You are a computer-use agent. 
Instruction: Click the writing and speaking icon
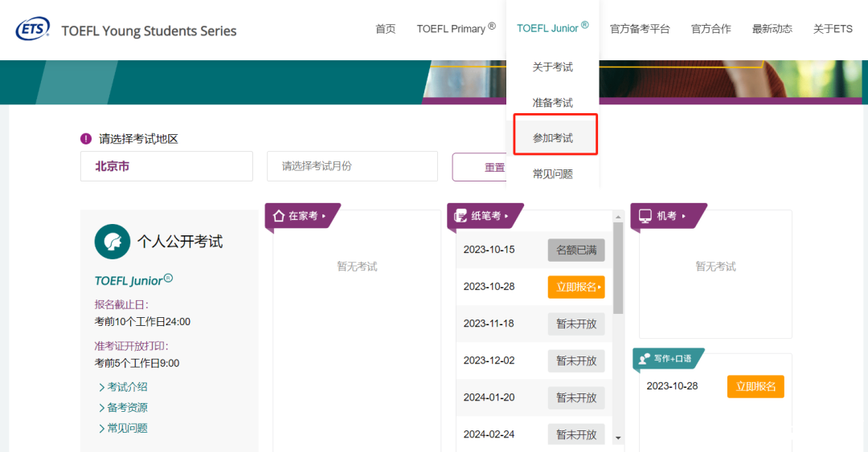(x=644, y=359)
